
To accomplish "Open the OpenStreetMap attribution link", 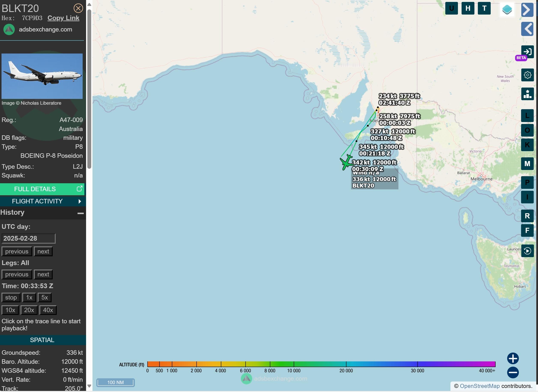I will click(x=480, y=386).
